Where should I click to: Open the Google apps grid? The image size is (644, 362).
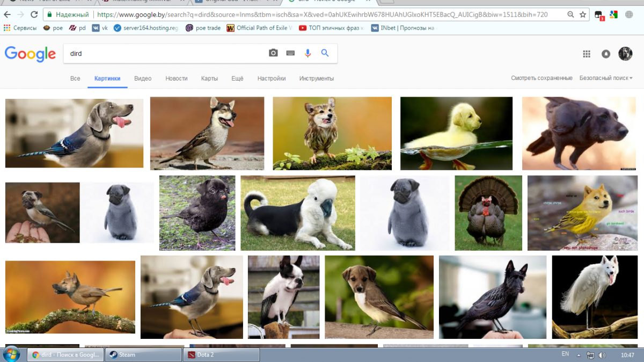pos(587,54)
